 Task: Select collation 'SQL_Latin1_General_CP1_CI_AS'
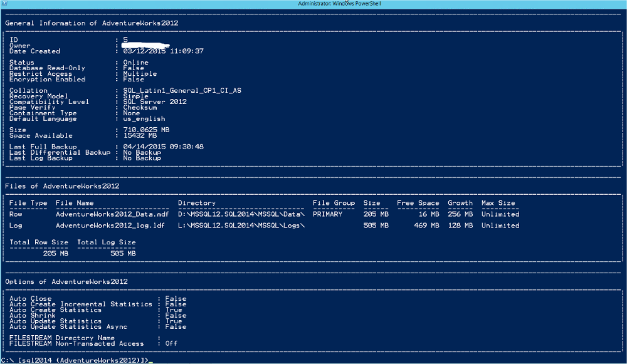pyautogui.click(x=182, y=91)
